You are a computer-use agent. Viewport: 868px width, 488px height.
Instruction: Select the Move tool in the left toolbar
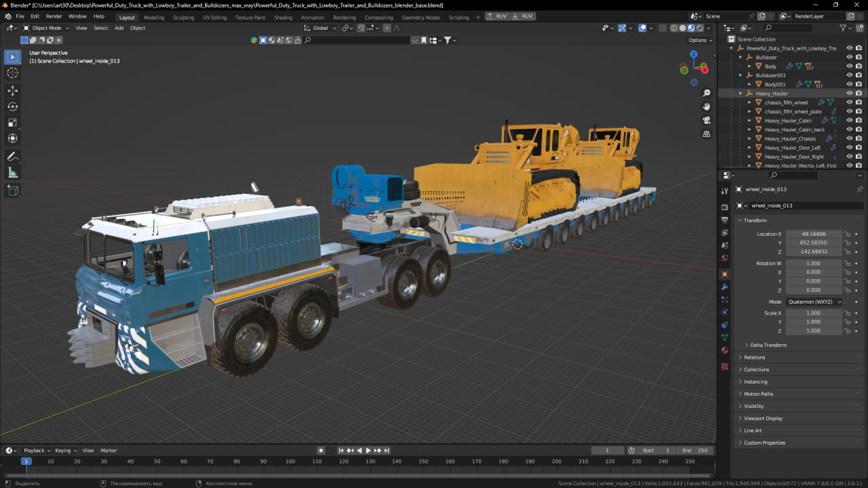[x=13, y=91]
